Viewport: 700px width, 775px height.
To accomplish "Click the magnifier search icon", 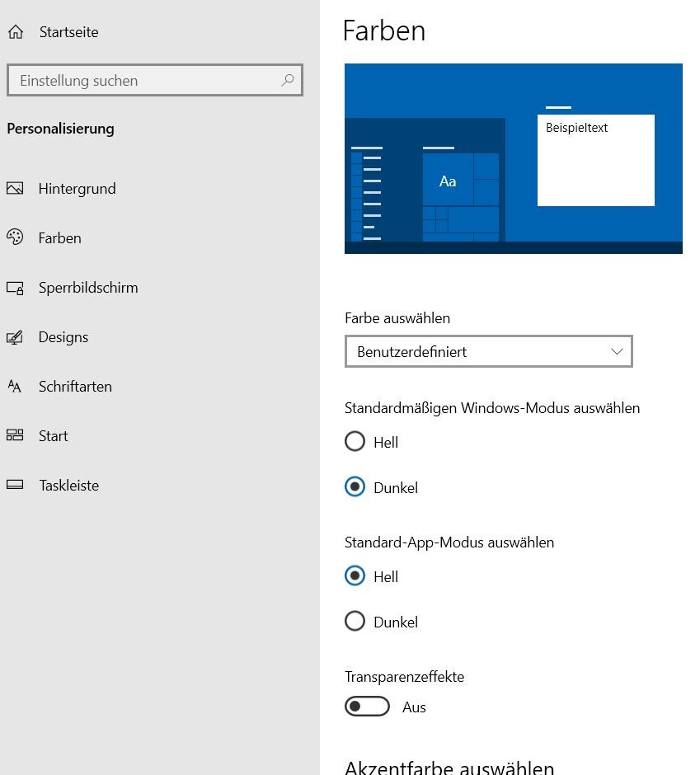I will click(x=288, y=80).
